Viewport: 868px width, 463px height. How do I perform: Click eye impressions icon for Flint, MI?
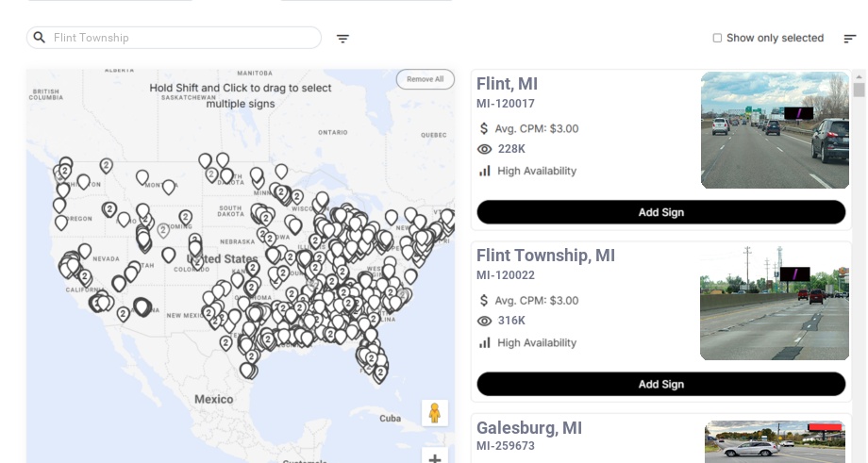485,149
